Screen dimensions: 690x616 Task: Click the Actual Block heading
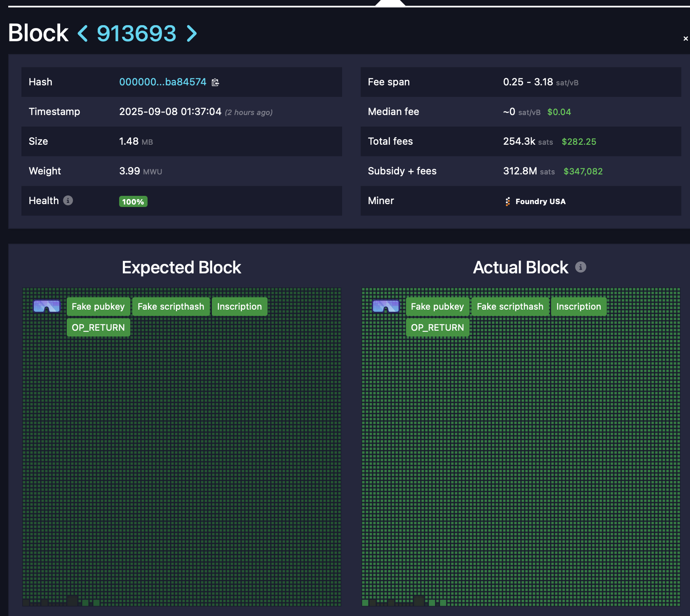point(521,267)
